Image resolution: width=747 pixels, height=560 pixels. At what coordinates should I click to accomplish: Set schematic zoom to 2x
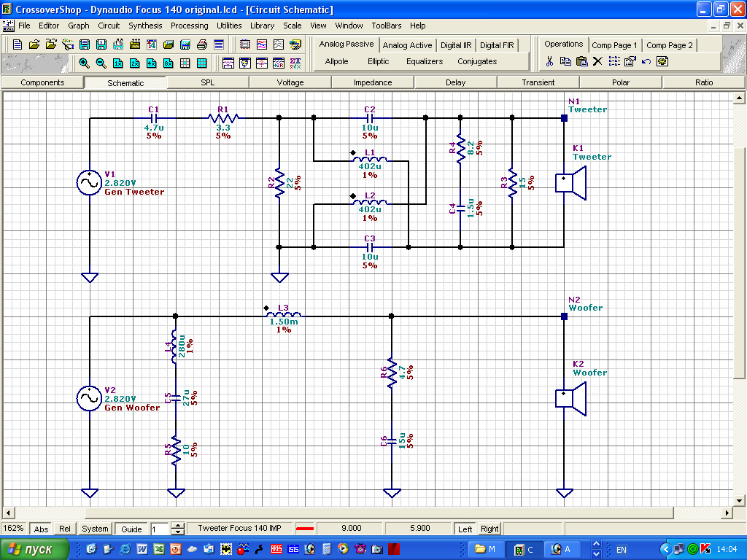[x=135, y=63]
